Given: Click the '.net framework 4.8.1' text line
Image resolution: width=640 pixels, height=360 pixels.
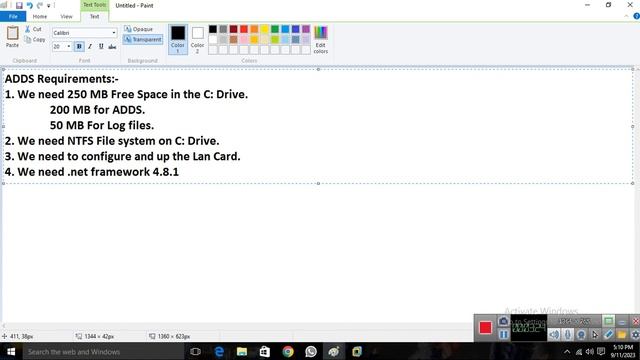Looking at the screenshot, I should click(92, 172).
